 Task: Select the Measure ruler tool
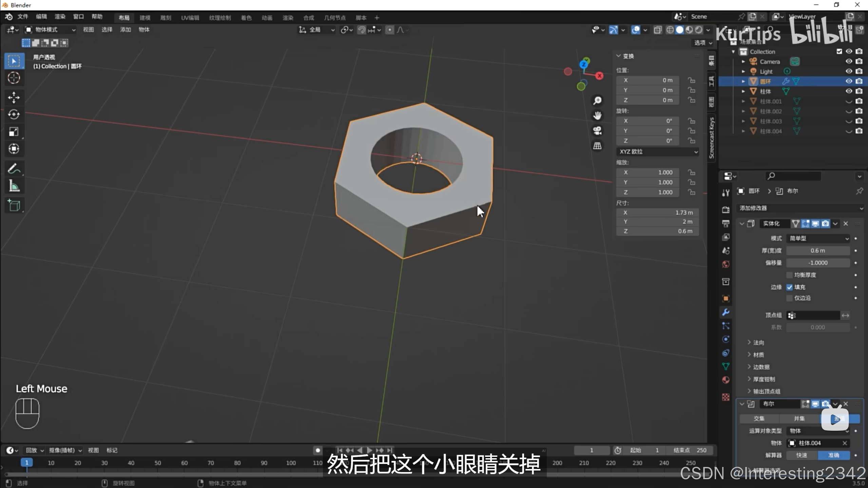point(14,186)
